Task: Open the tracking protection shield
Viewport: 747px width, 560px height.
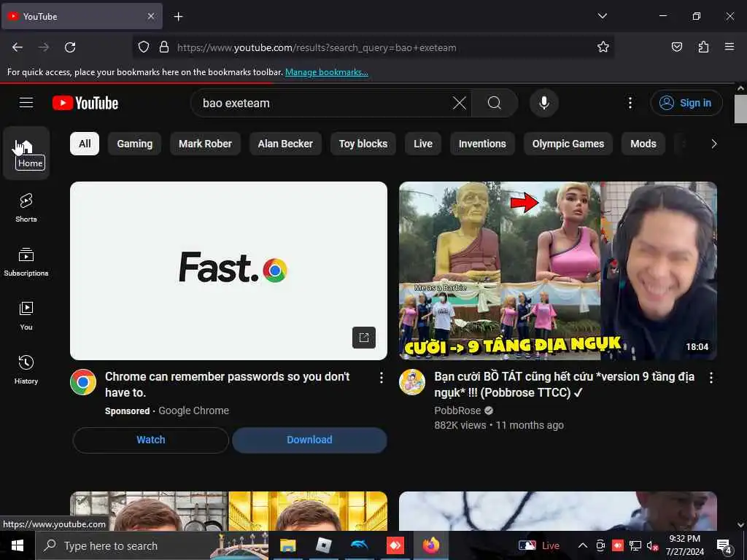Action: click(x=144, y=47)
